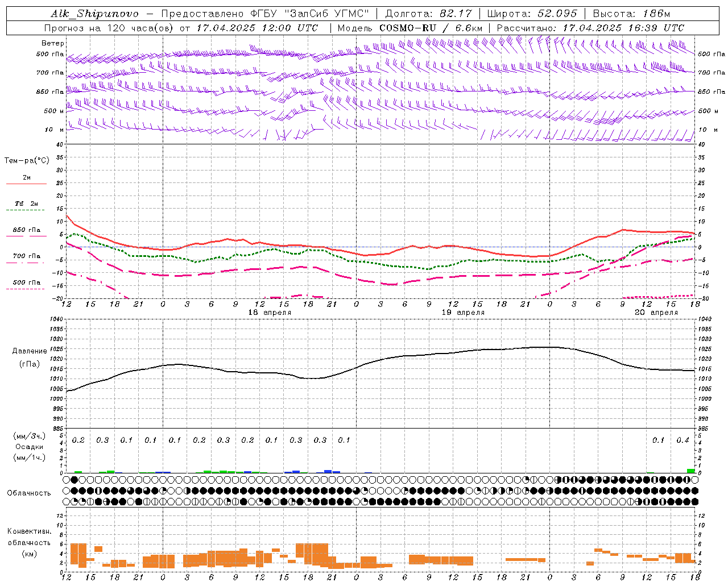Viewport: 728px width, 582px height.
Task: Click the "Тем-ра(°C)" temperature panel label
Action: (x=27, y=161)
